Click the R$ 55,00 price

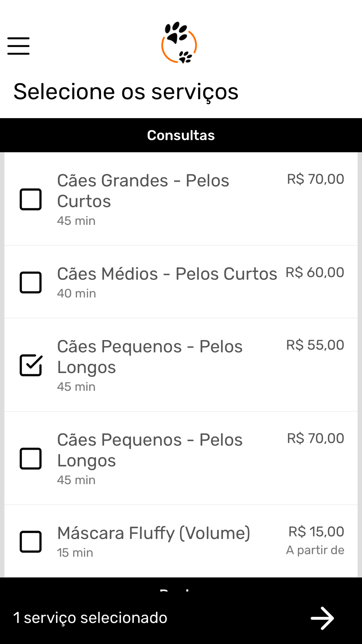tap(315, 345)
